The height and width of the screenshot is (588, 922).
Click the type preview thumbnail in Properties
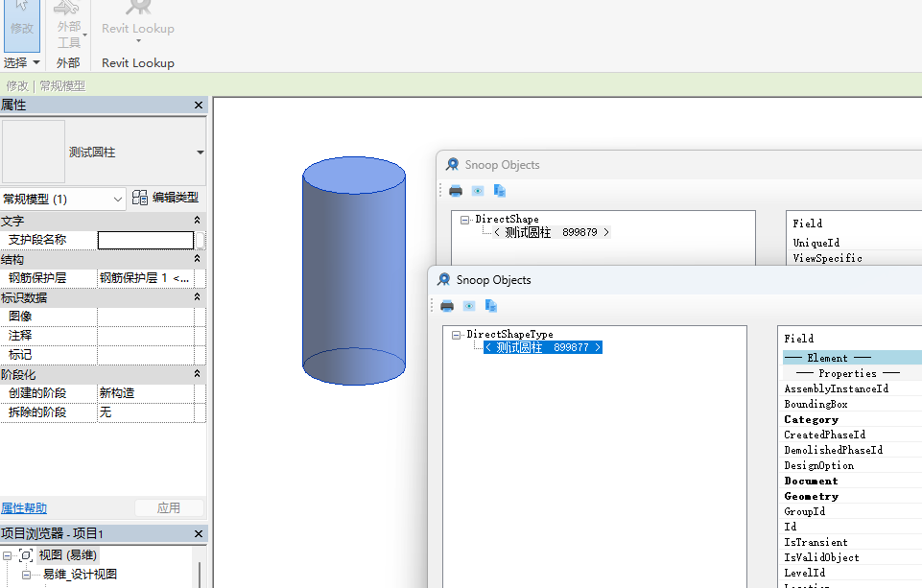coord(34,152)
